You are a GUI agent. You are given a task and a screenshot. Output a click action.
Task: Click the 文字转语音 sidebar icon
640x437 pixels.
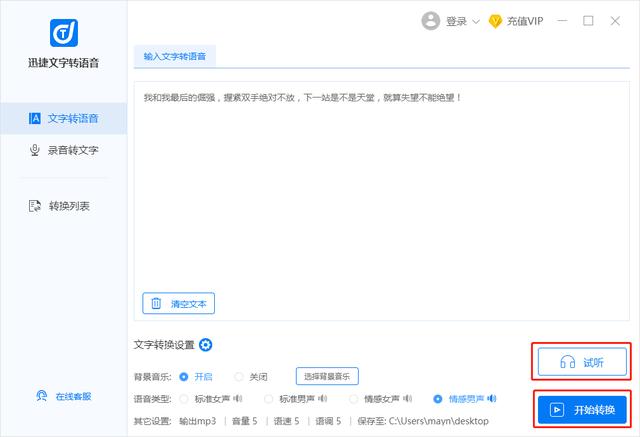coord(35,118)
